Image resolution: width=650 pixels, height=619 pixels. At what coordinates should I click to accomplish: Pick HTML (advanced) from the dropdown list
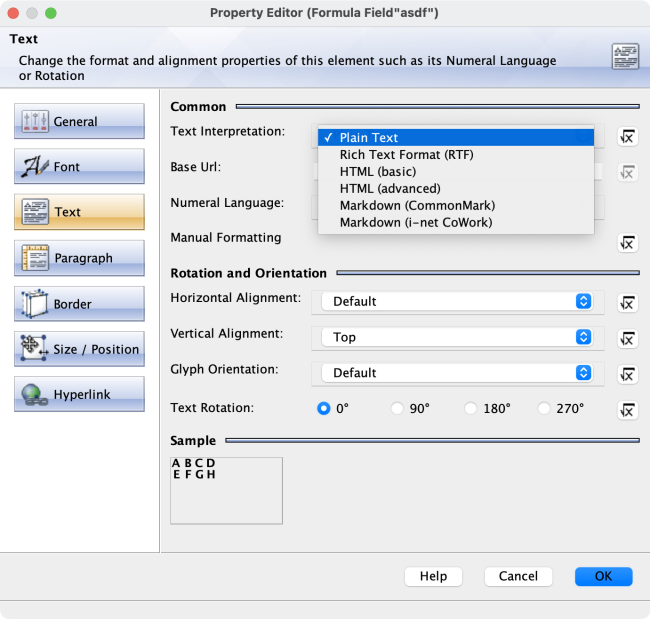click(x=456, y=189)
